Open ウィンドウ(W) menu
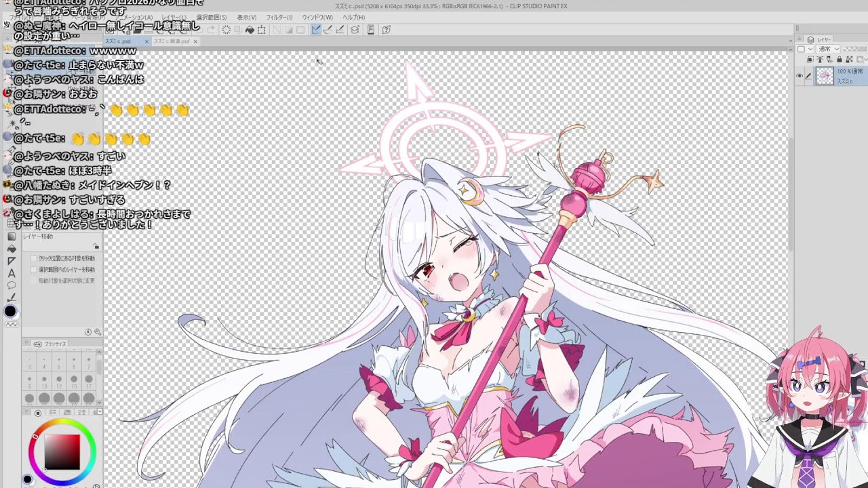This screenshot has width=868, height=488. click(317, 17)
